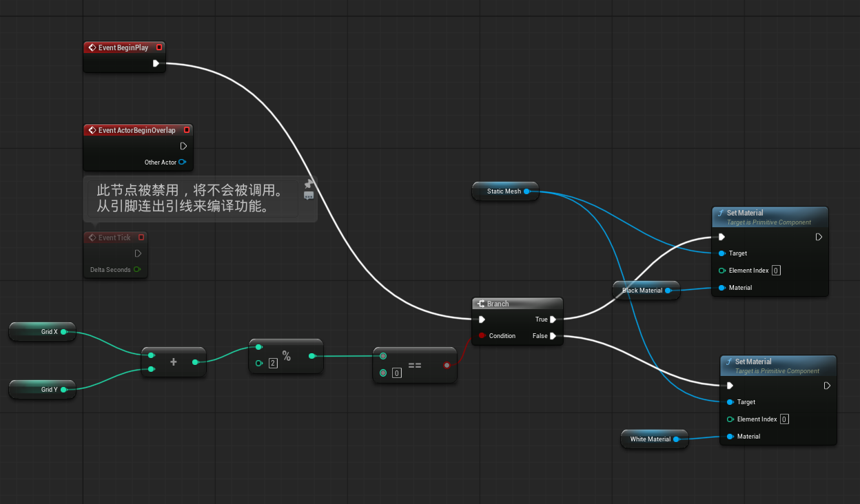Toggle the comment bubble visibility icon
Viewport: 860px width, 504px height.
pos(309,196)
